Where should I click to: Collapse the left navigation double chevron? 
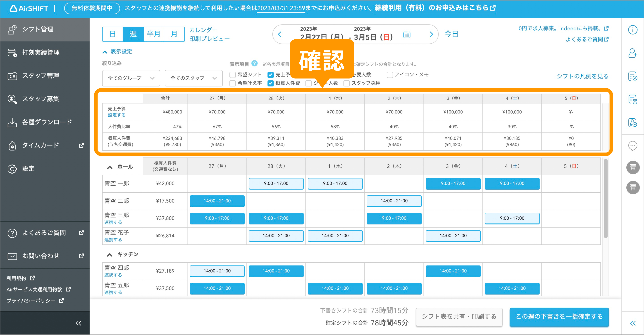click(x=78, y=323)
